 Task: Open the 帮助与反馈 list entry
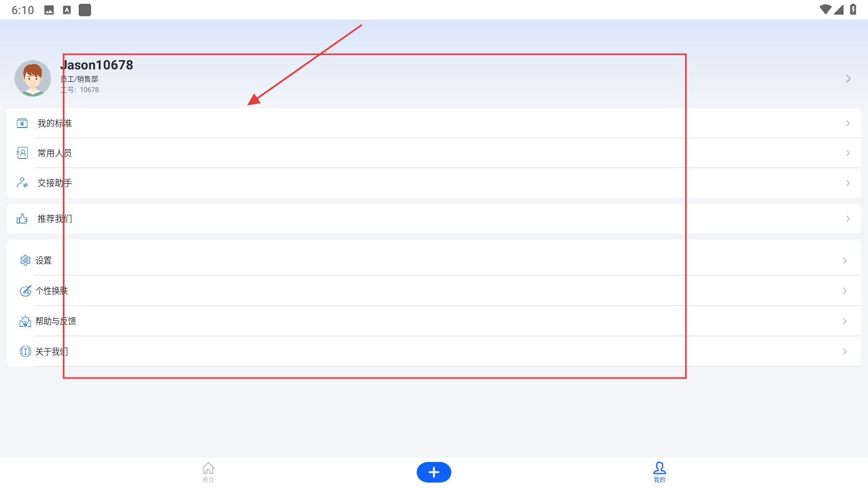[434, 321]
